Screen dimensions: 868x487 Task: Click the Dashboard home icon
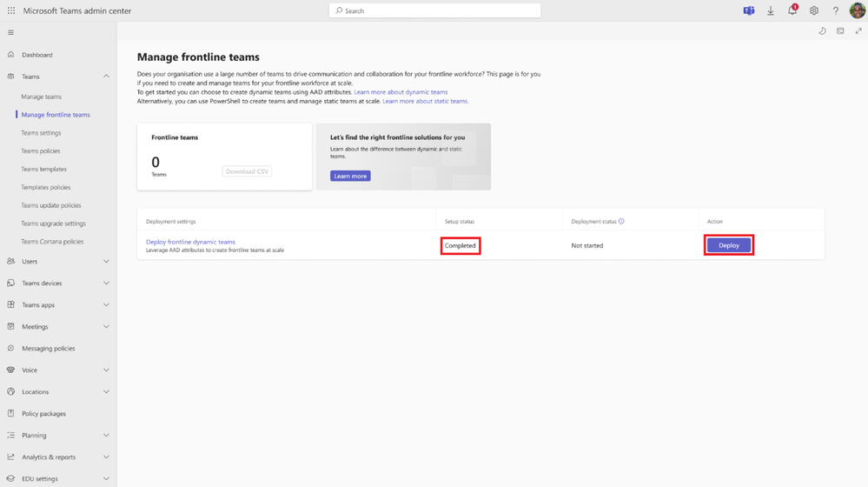tap(10, 54)
